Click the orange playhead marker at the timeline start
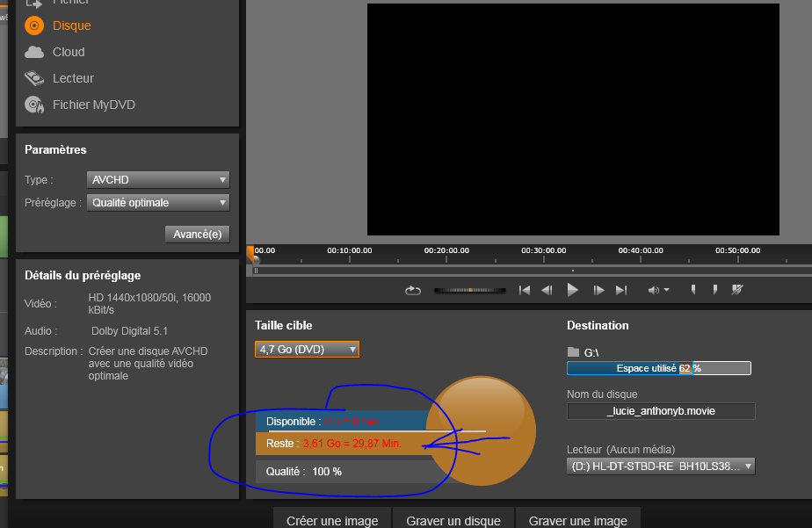 click(250, 254)
